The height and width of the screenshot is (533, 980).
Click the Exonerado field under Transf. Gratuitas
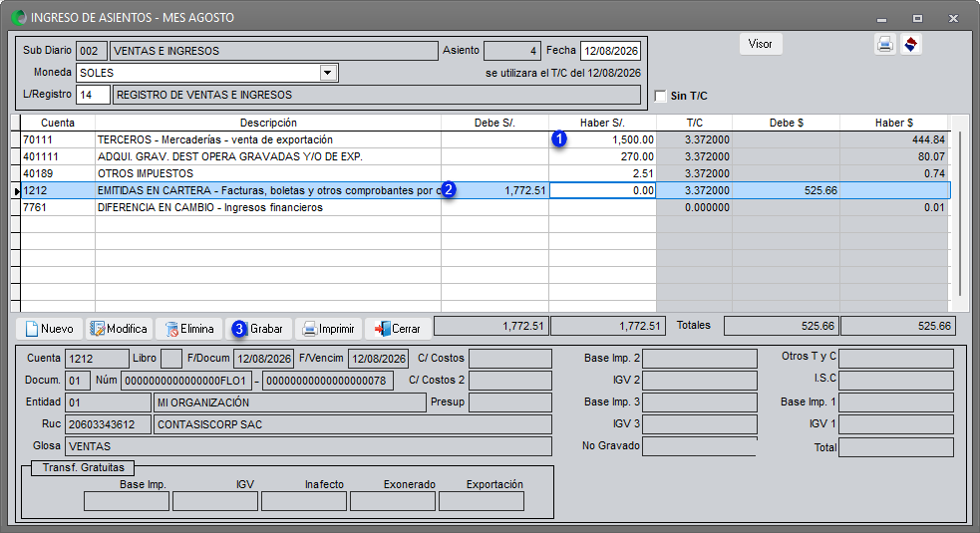[x=393, y=501]
